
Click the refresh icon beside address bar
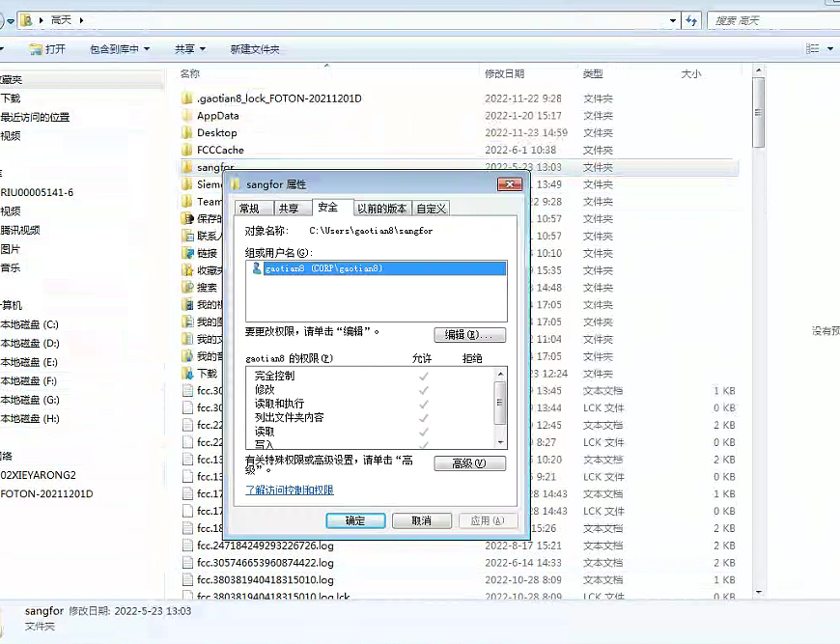[691, 19]
